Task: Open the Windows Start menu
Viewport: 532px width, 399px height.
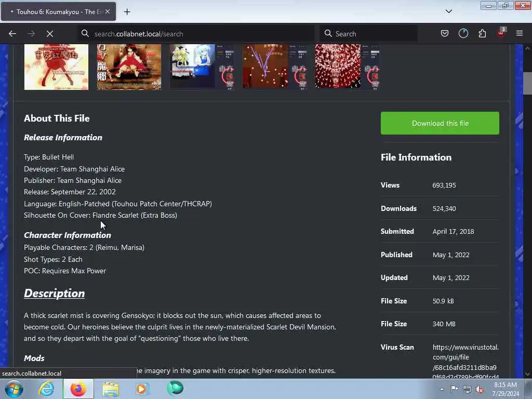Action: [x=14, y=389]
